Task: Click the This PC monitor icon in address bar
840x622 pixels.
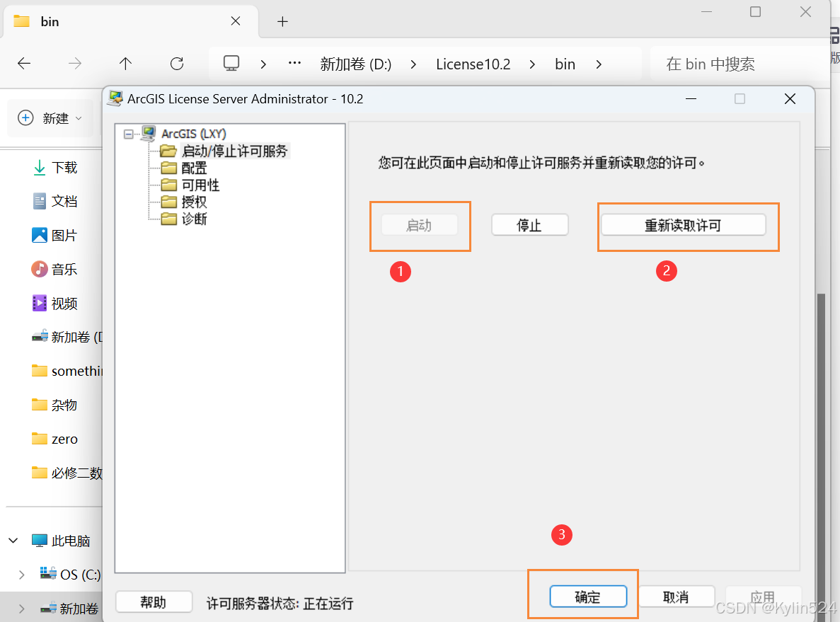Action: click(x=231, y=63)
